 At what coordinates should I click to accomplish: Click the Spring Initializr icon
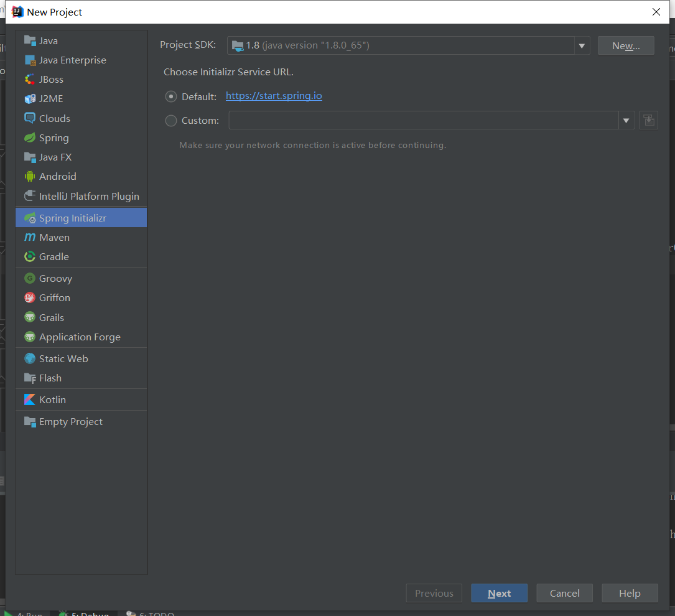pos(30,218)
